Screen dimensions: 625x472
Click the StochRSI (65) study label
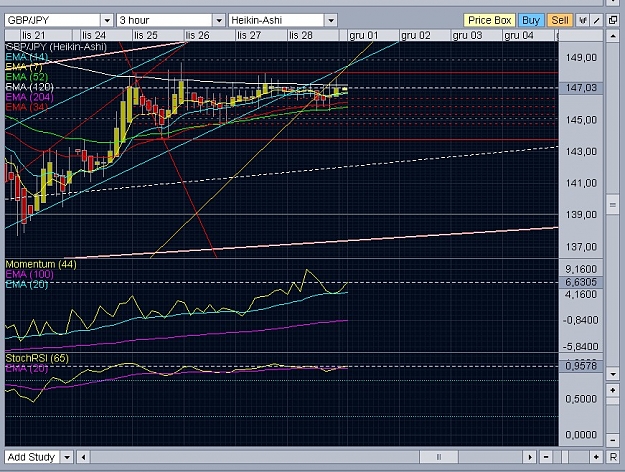[37, 358]
